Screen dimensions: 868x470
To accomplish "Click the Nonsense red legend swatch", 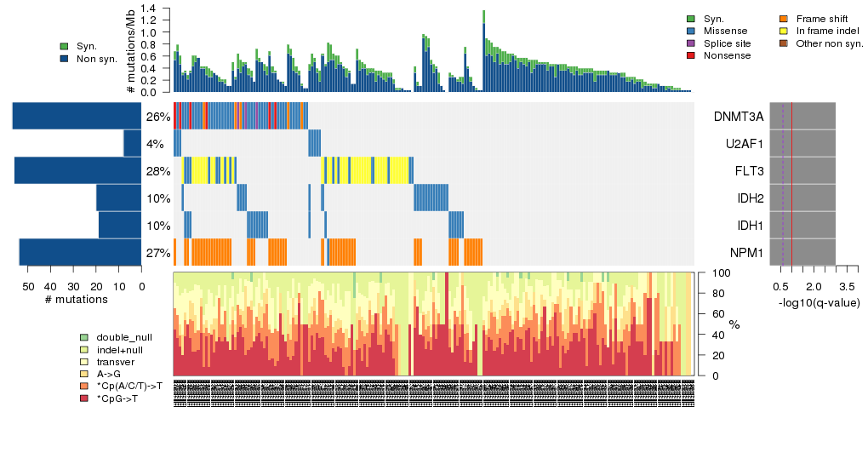I will click(x=691, y=55).
